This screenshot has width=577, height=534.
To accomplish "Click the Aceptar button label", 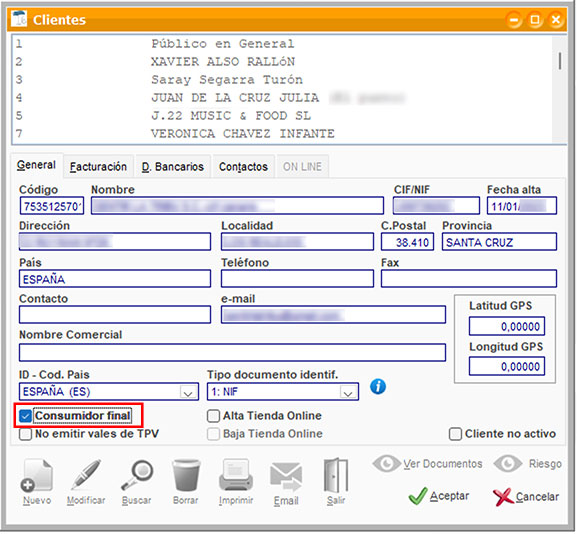I will pos(449,496).
